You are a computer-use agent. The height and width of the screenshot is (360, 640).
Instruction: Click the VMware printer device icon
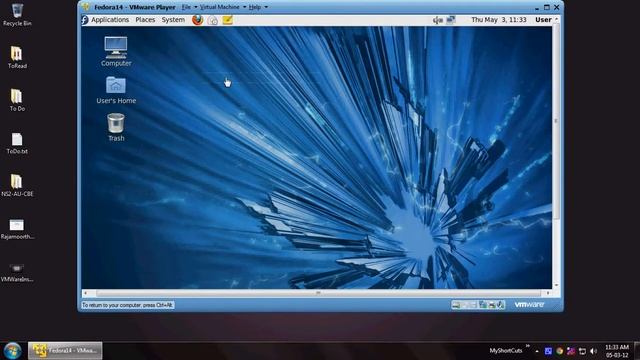point(492,305)
